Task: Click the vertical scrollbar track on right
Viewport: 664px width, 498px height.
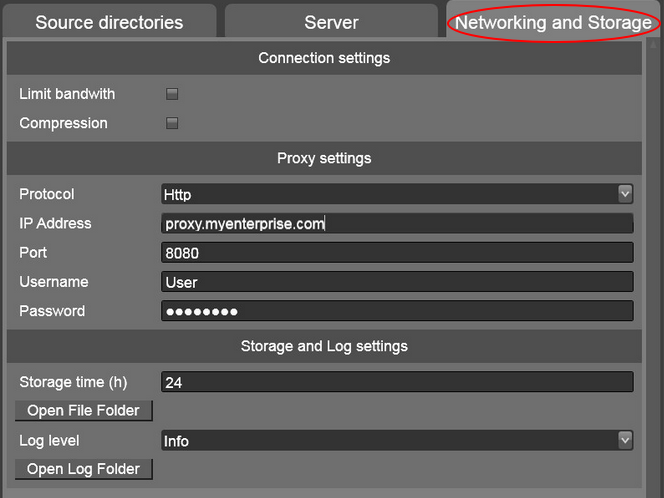Action: tap(652, 270)
